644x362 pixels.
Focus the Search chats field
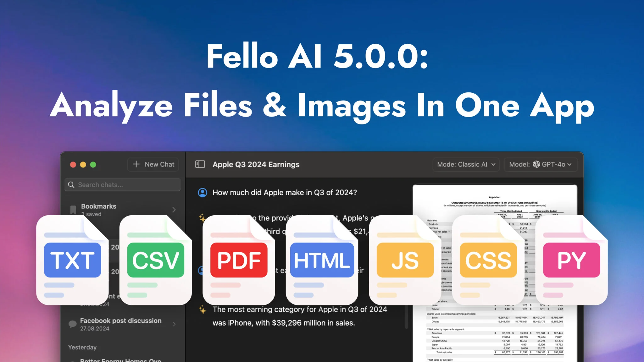tap(123, 185)
